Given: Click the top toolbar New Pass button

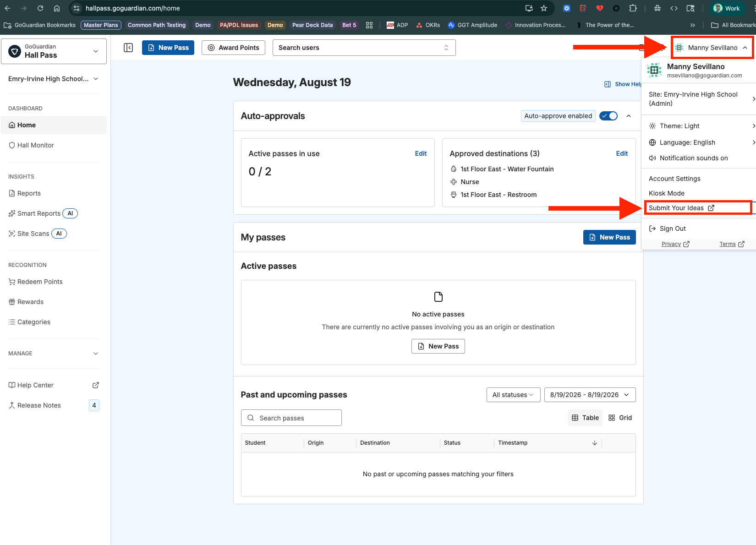Looking at the screenshot, I should (168, 48).
